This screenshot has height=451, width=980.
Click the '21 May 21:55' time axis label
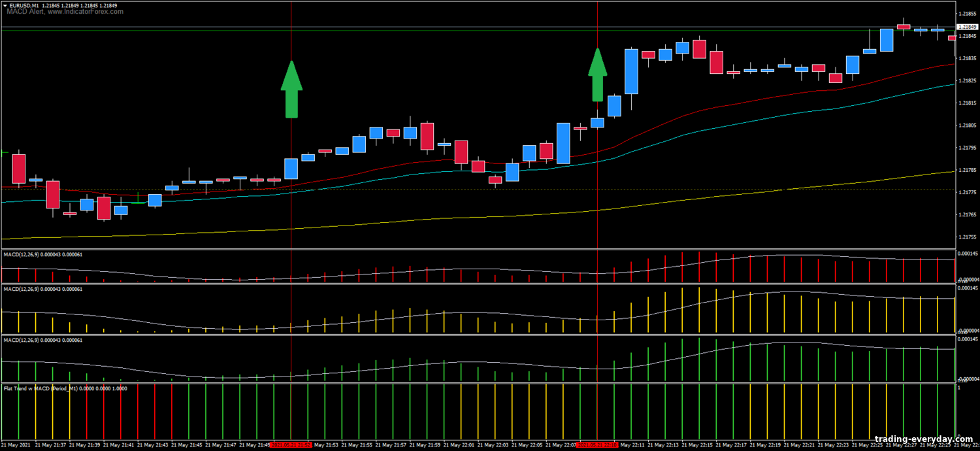[x=358, y=444]
